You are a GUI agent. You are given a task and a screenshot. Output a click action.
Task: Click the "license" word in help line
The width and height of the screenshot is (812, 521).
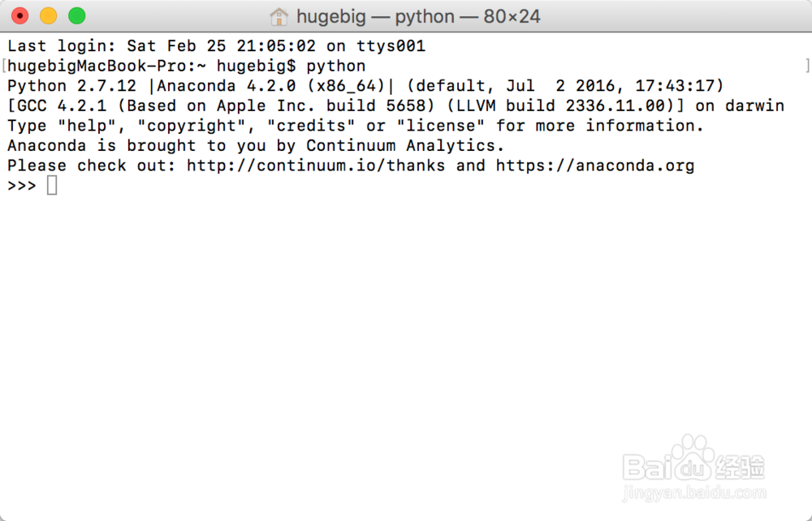441,126
